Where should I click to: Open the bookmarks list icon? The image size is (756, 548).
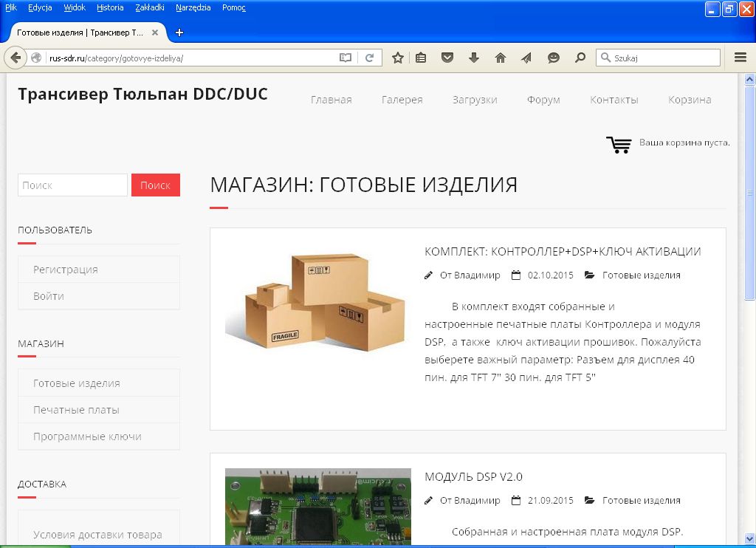pos(421,58)
